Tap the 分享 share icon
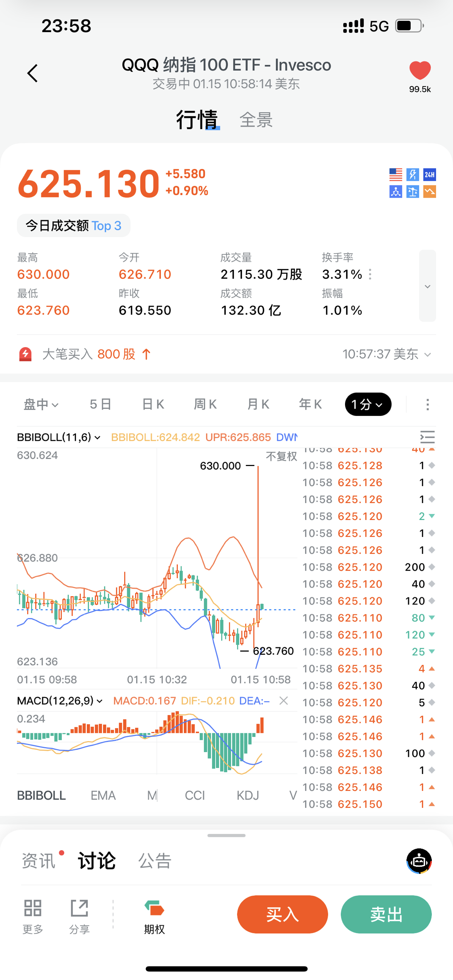The image size is (453, 980). [x=79, y=908]
